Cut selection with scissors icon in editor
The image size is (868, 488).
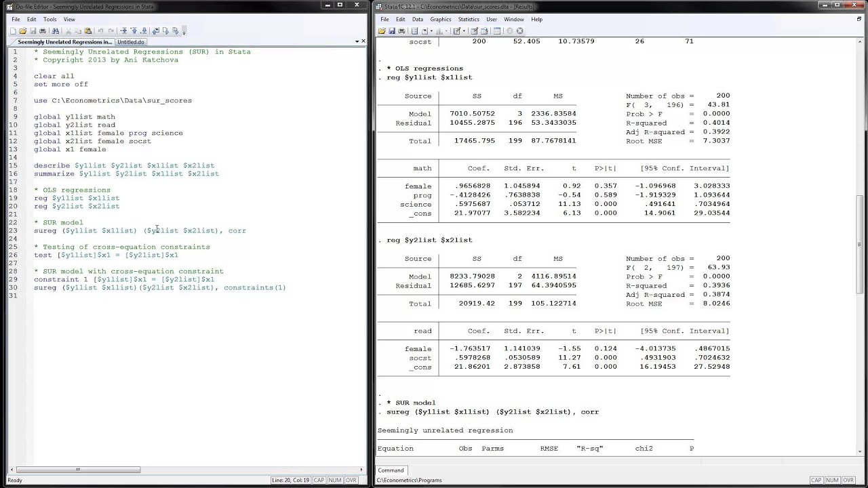point(68,30)
